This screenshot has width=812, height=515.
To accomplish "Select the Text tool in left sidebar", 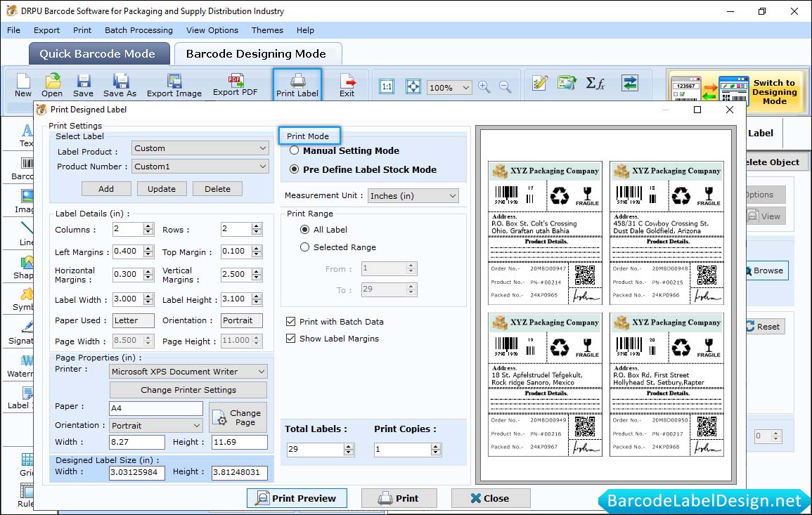I will tap(26, 136).
